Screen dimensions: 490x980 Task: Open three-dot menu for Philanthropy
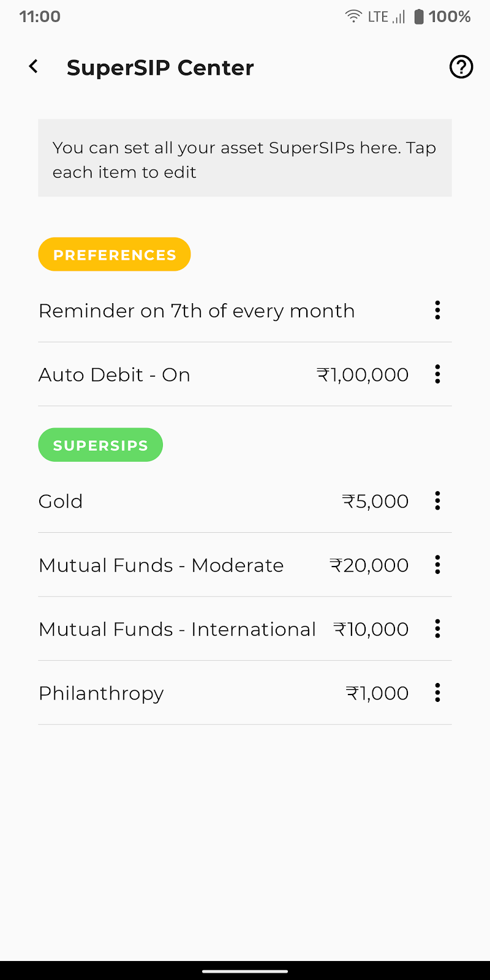(x=437, y=693)
